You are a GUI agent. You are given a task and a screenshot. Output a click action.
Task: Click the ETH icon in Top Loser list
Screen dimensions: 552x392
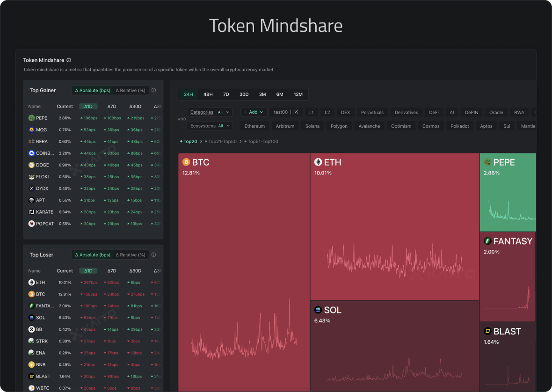(x=31, y=282)
